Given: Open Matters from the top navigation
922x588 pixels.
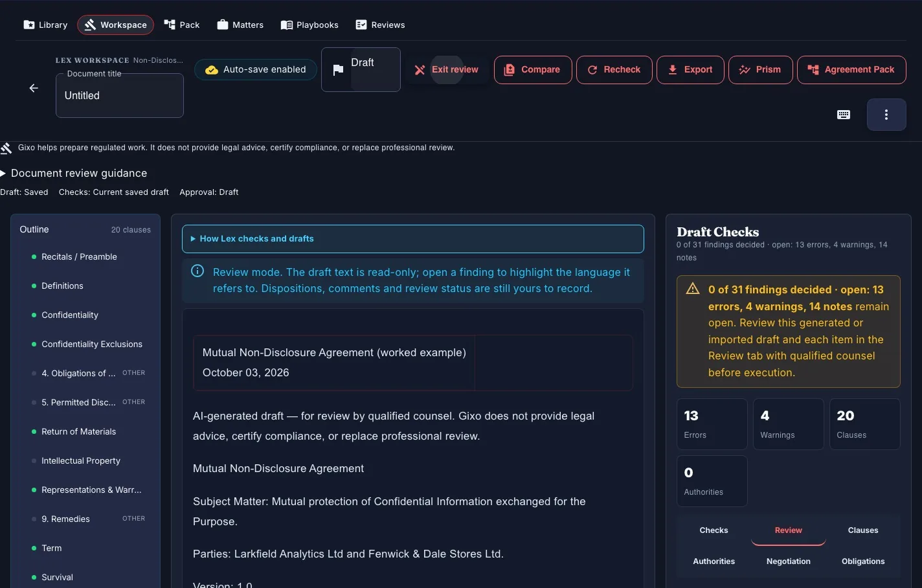Looking at the screenshot, I should (240, 25).
